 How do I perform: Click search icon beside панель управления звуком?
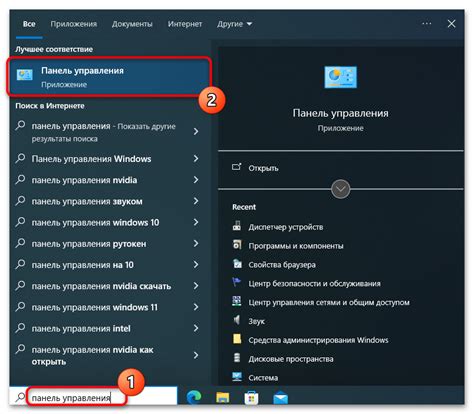[x=20, y=201]
